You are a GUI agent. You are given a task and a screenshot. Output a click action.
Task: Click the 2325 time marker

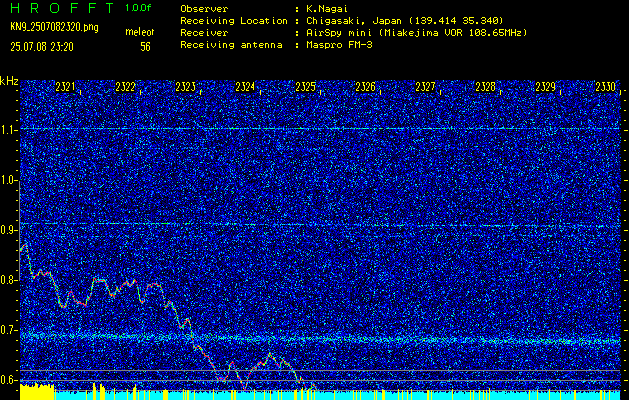pyautogui.click(x=305, y=87)
